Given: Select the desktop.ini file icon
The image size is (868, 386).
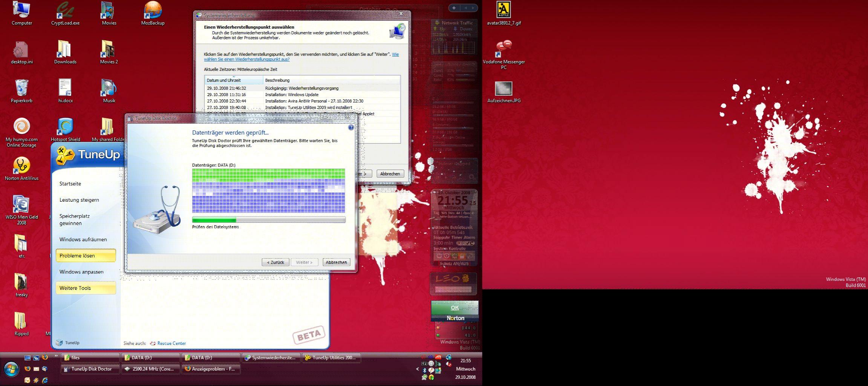Looking at the screenshot, I should [x=21, y=53].
